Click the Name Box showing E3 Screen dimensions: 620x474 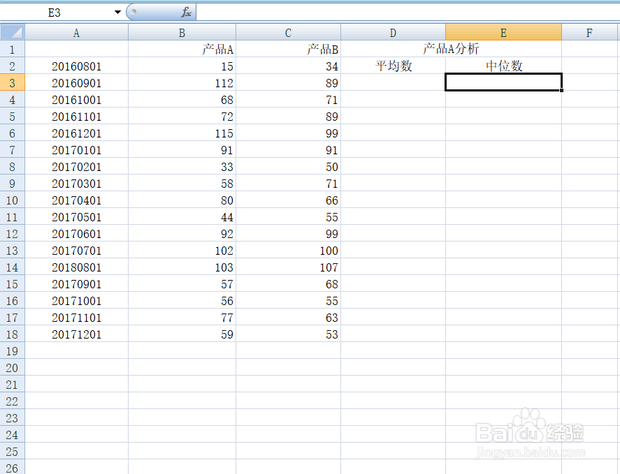(55, 13)
